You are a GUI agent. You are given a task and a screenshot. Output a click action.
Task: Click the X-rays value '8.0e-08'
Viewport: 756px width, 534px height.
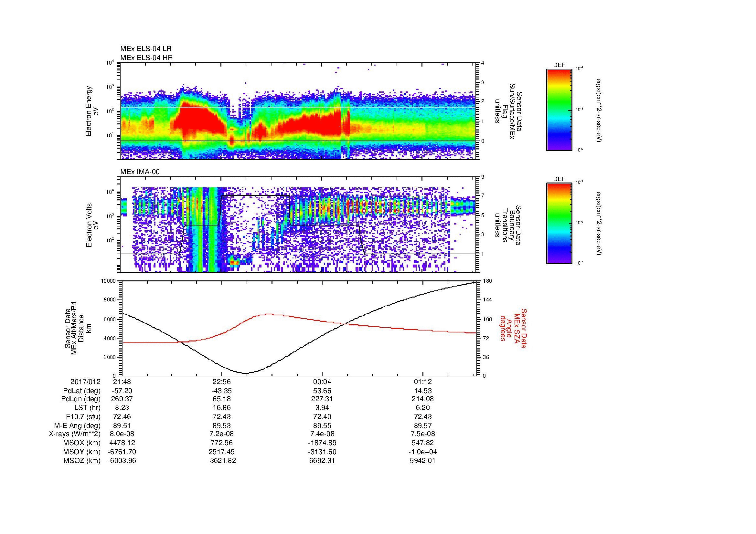point(122,434)
